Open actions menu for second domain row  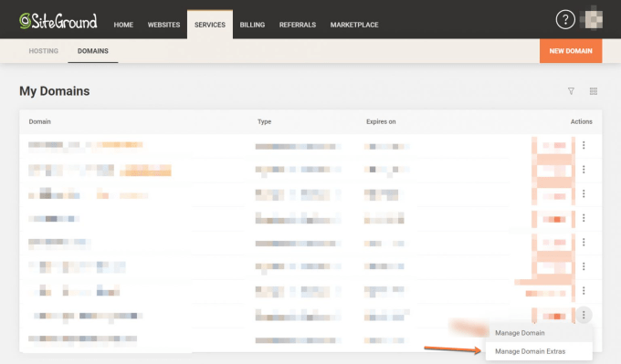[x=584, y=170]
